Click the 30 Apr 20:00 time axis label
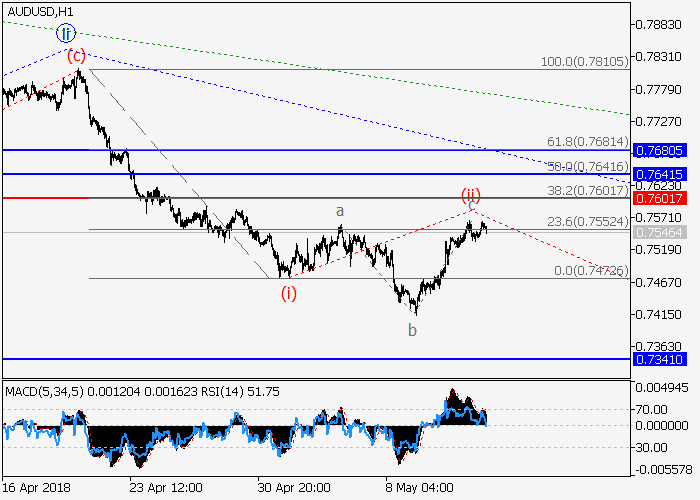700x500 pixels. 294,487
